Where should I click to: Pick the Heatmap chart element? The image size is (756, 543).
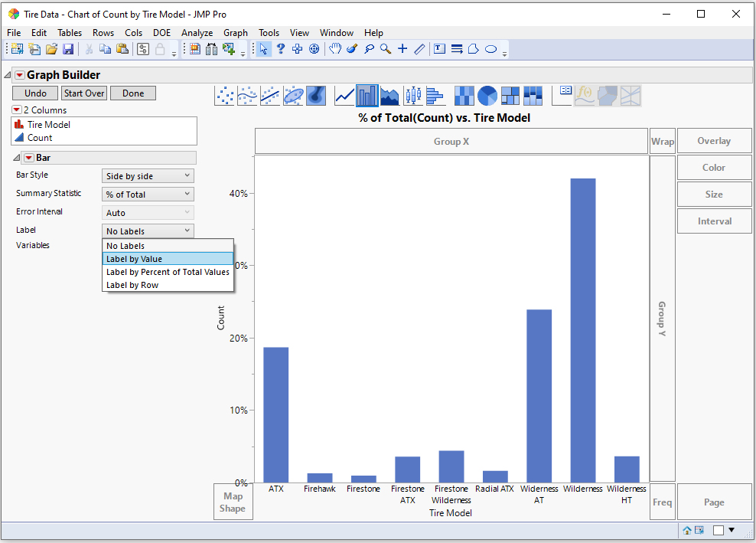(x=464, y=95)
